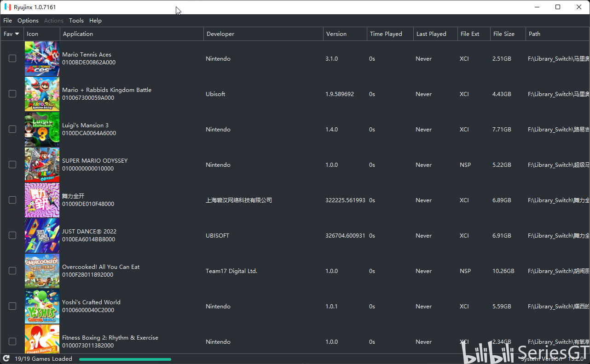590x364 pixels.
Task: Mark Yoshi's Crafted World as favorite
Action: pyautogui.click(x=12, y=306)
